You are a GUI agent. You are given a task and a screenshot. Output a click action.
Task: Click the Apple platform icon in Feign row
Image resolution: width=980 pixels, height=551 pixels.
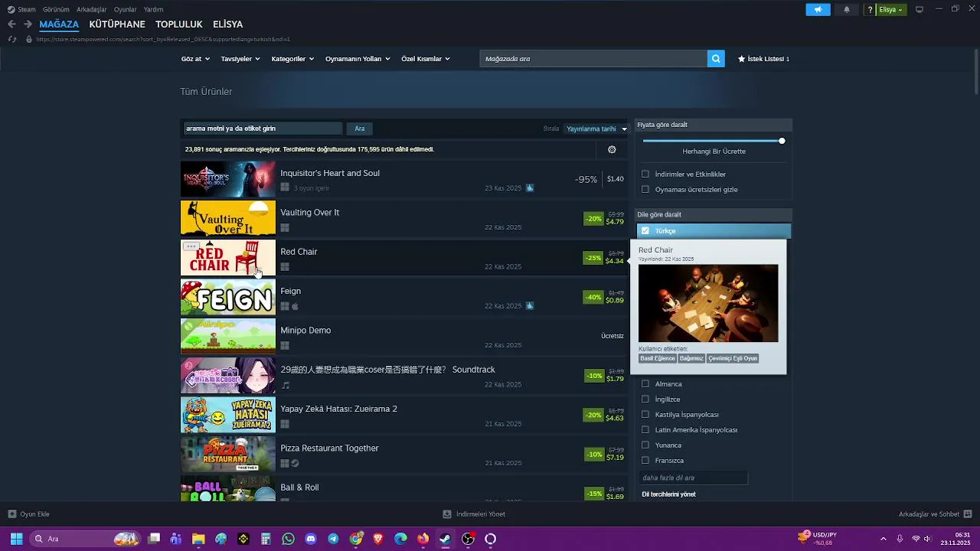point(296,306)
